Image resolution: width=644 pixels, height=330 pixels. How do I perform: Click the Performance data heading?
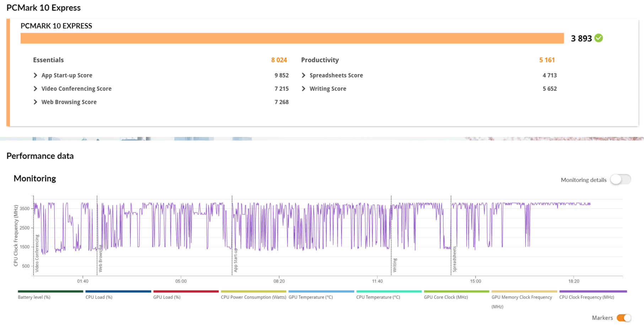[40, 156]
